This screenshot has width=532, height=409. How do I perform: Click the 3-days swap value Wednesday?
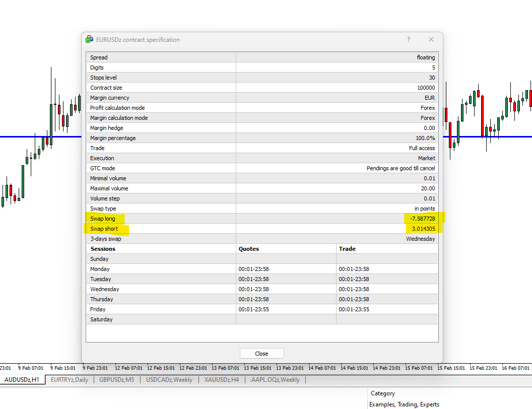[420, 239]
